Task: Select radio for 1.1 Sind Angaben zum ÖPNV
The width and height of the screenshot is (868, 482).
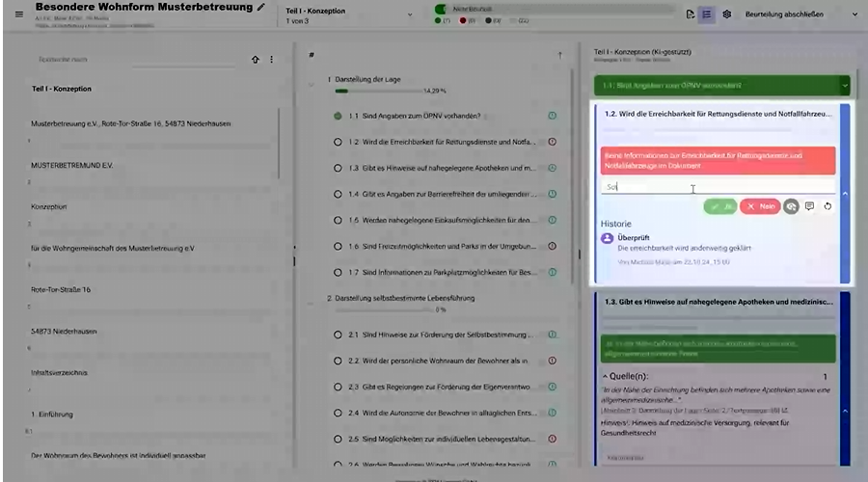Action: (x=338, y=116)
